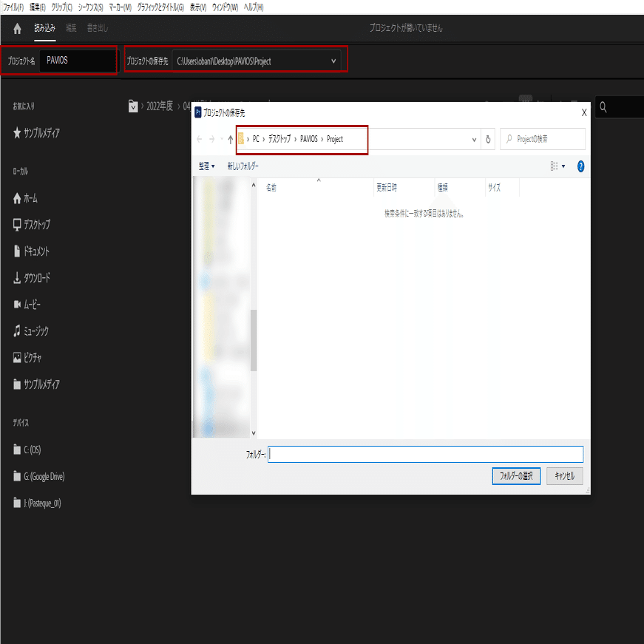The height and width of the screenshot is (644, 644).
Task: Change the dialog view layout icon
Action: [554, 166]
